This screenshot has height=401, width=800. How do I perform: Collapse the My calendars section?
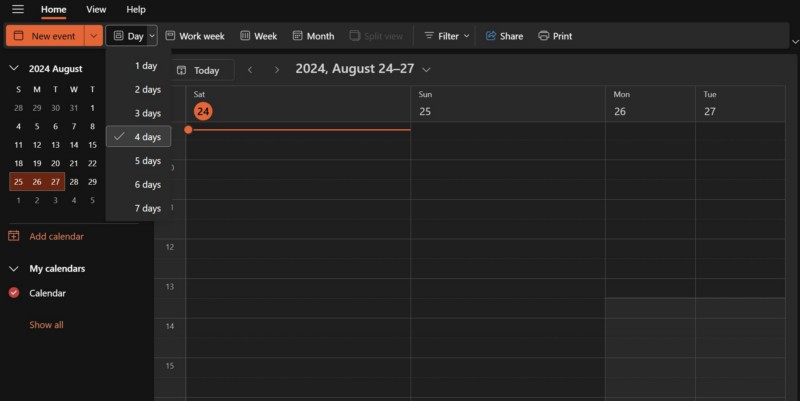point(14,269)
